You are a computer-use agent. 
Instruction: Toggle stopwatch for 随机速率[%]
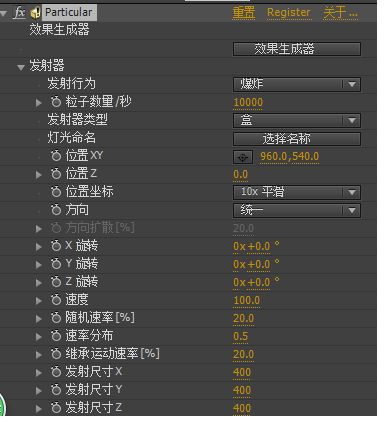pos(56,318)
